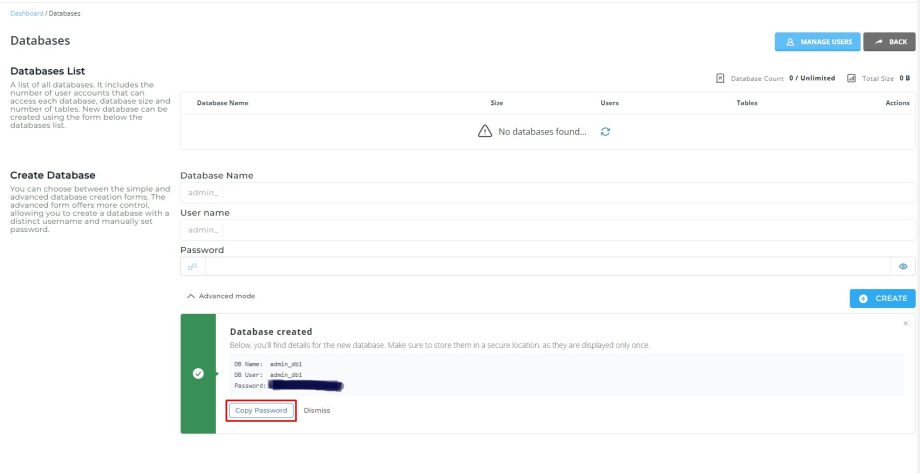This screenshot has height=473, width=920.
Task: Click the Create database button
Action: 882,298
